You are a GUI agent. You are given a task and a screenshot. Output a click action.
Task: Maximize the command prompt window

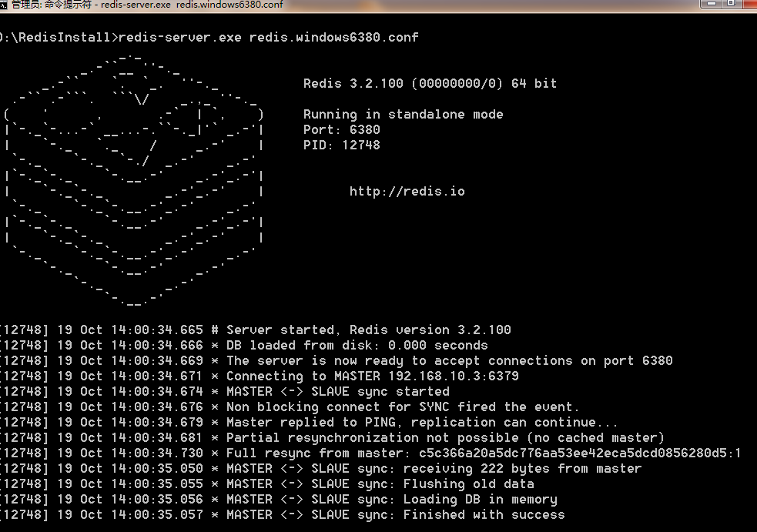(732, 4)
